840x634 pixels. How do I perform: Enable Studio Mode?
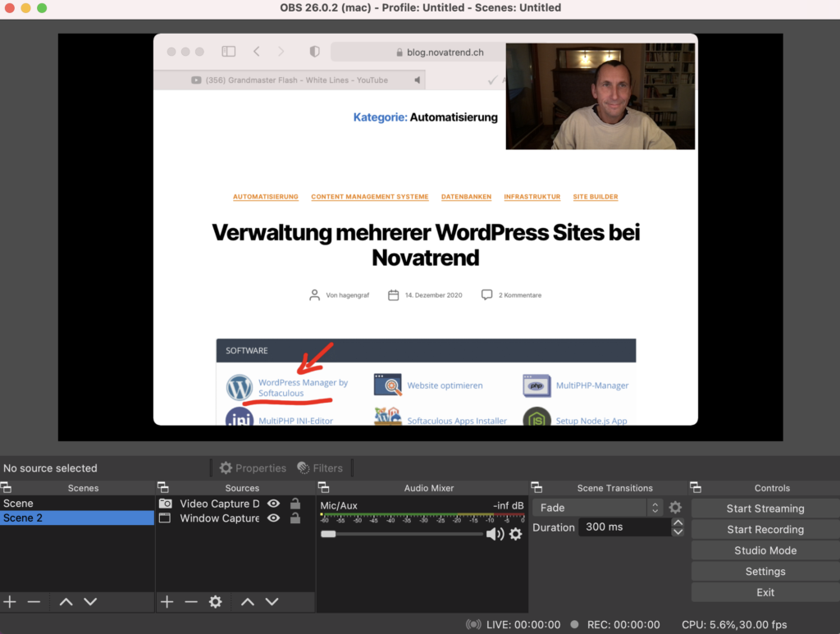coord(765,550)
